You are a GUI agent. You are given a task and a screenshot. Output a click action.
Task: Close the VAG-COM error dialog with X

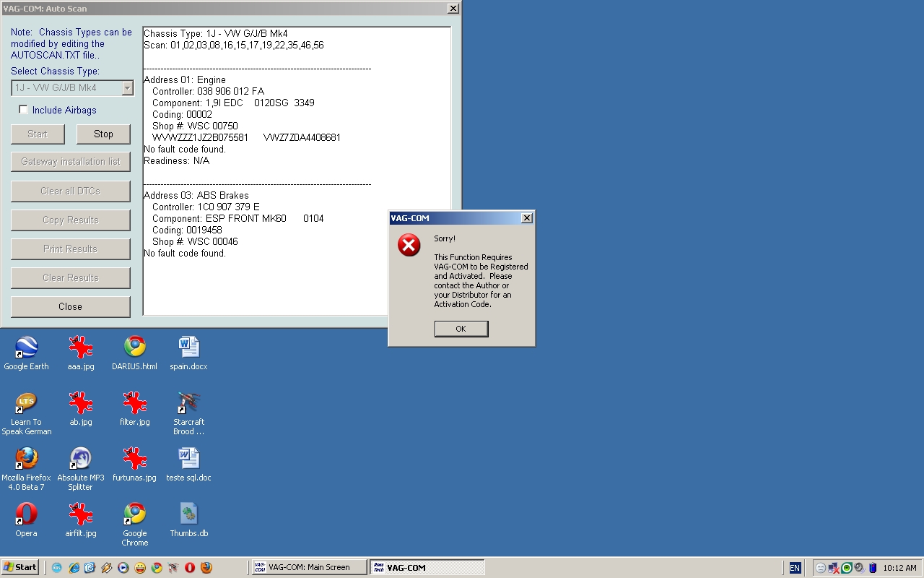pos(527,218)
